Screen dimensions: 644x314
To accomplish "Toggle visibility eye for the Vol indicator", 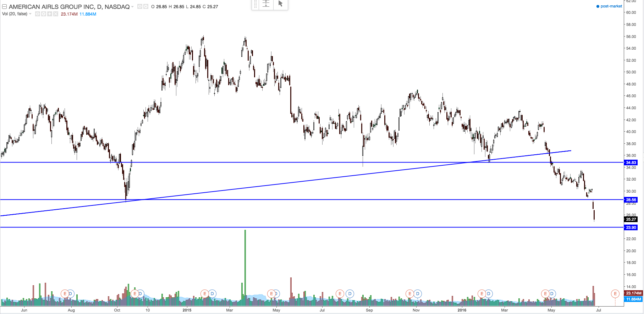I will [38, 14].
